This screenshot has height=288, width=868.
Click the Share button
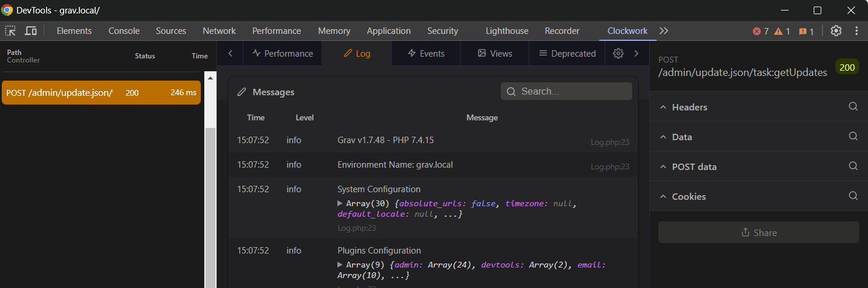pos(759,233)
